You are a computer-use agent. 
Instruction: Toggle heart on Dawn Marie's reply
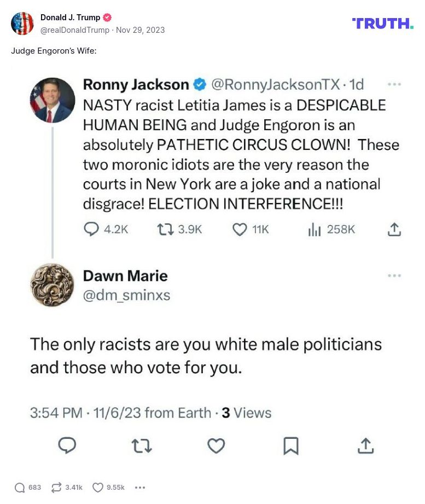[x=216, y=446]
